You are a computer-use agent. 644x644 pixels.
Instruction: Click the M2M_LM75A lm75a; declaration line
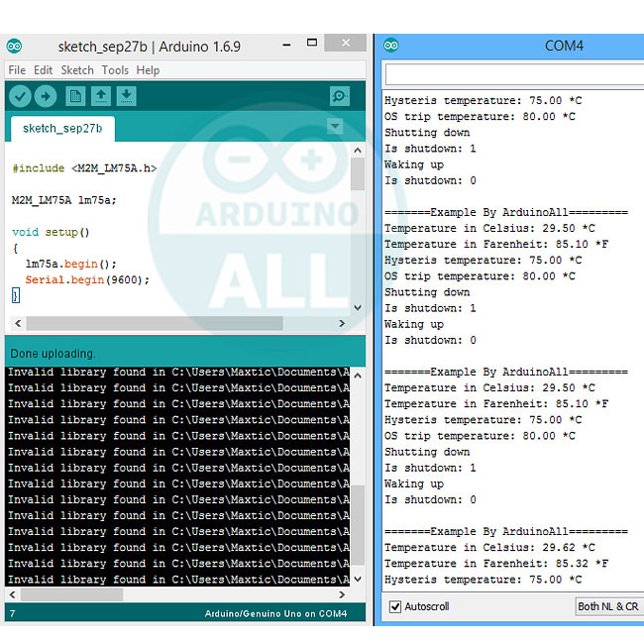pyautogui.click(x=64, y=200)
